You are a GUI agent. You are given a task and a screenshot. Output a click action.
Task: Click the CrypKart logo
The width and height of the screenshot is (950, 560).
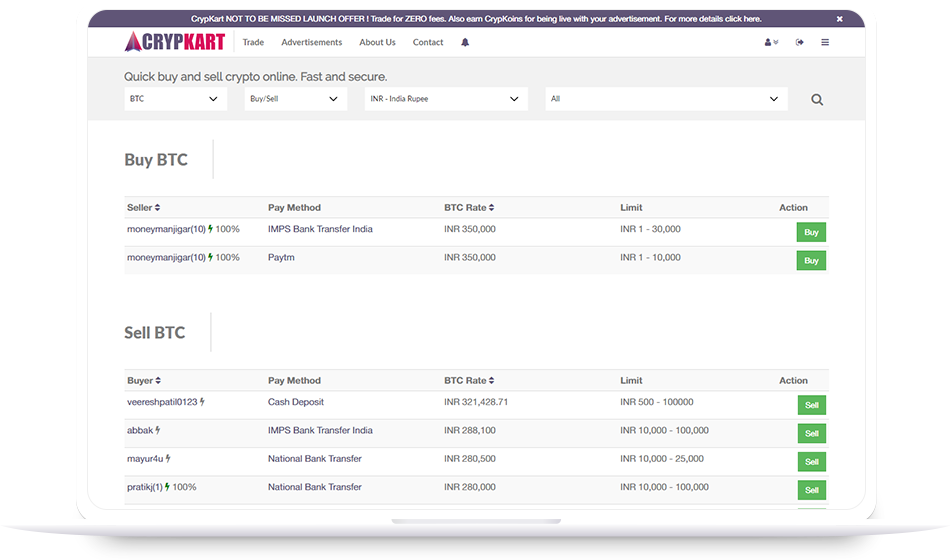click(x=175, y=42)
